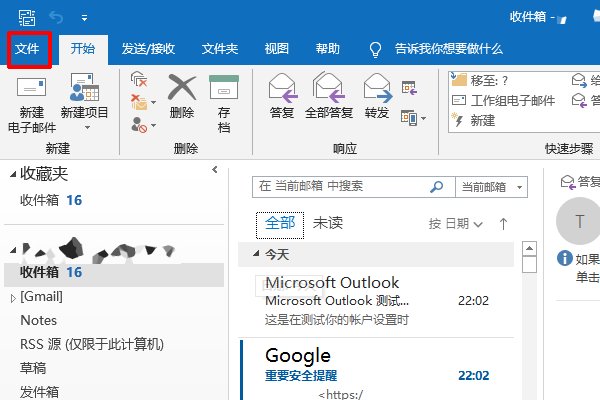The height and width of the screenshot is (400, 600).
Task: Collapse the 今天 group header triangle
Action: click(x=256, y=254)
